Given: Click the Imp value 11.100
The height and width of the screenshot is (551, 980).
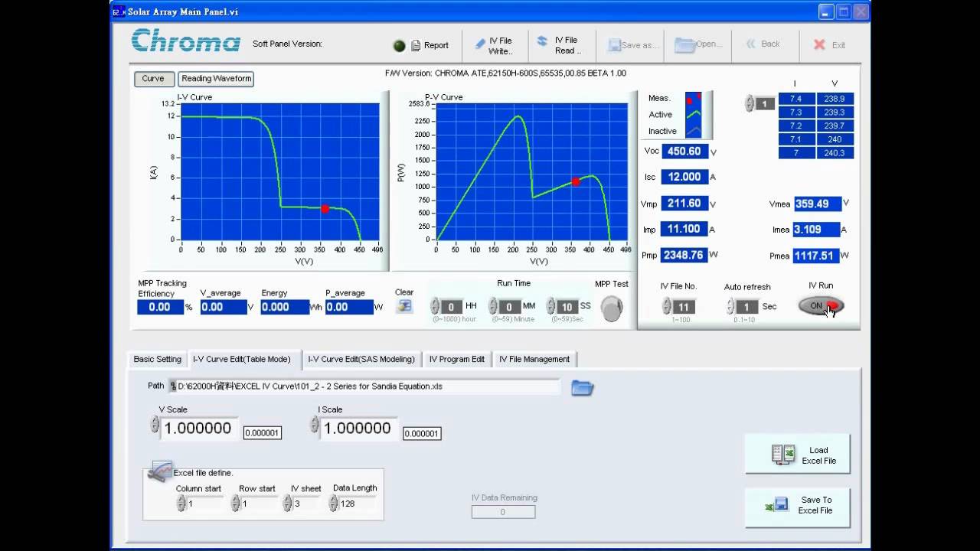Looking at the screenshot, I should [x=684, y=229].
